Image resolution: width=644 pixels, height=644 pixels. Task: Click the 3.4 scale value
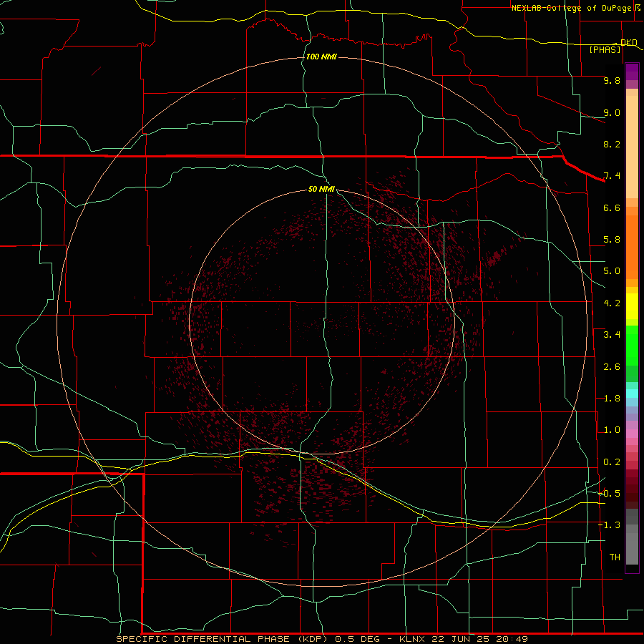(x=612, y=335)
